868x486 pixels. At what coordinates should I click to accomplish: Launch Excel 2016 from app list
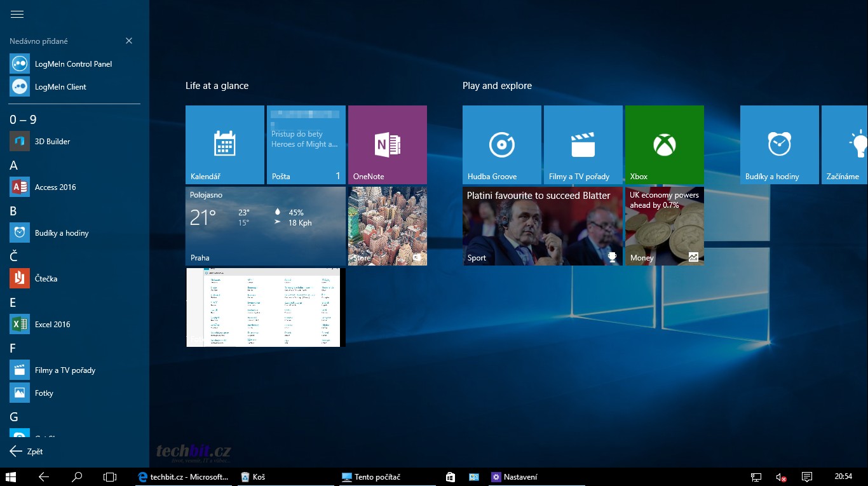click(52, 325)
